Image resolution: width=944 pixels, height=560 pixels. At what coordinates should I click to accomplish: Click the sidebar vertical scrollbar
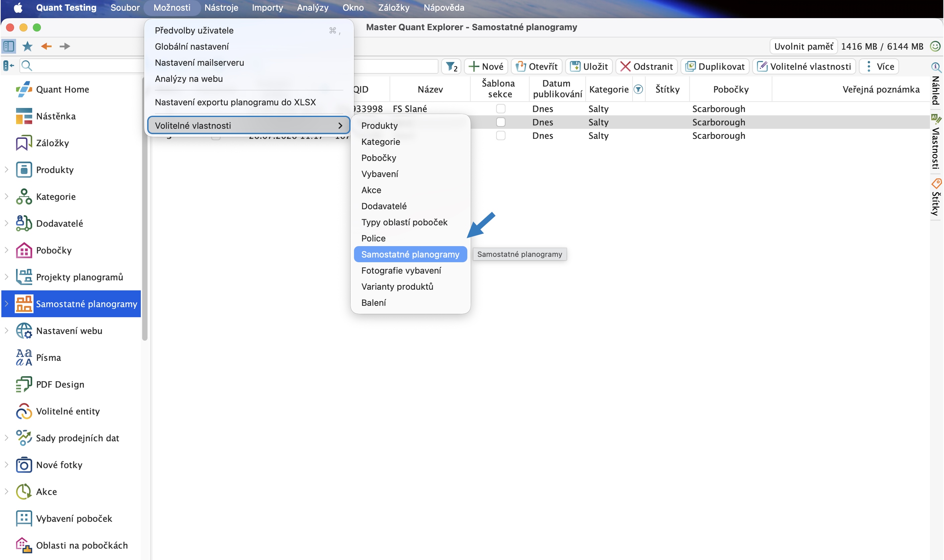coord(145,209)
